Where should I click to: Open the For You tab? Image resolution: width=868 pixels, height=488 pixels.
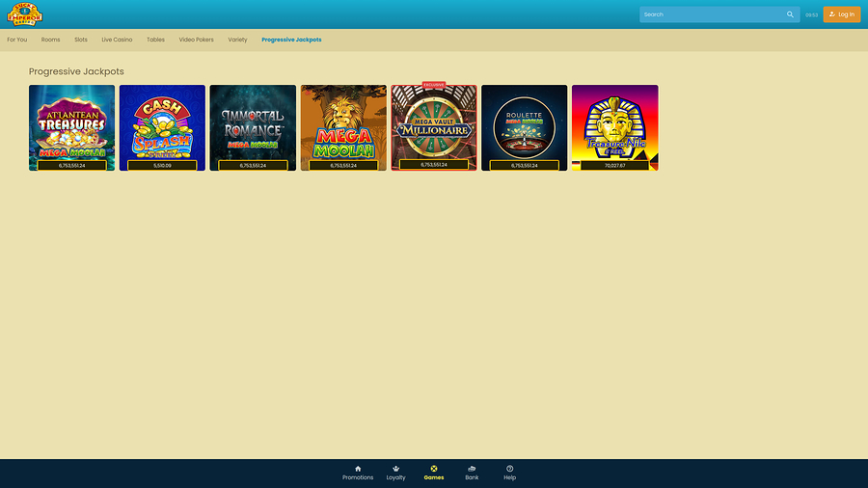(17, 40)
